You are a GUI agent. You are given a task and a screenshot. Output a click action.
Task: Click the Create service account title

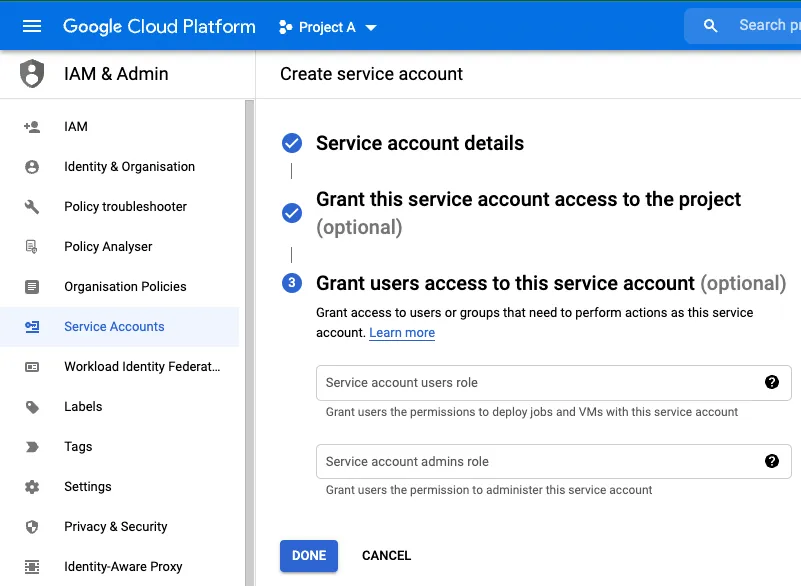click(x=371, y=74)
